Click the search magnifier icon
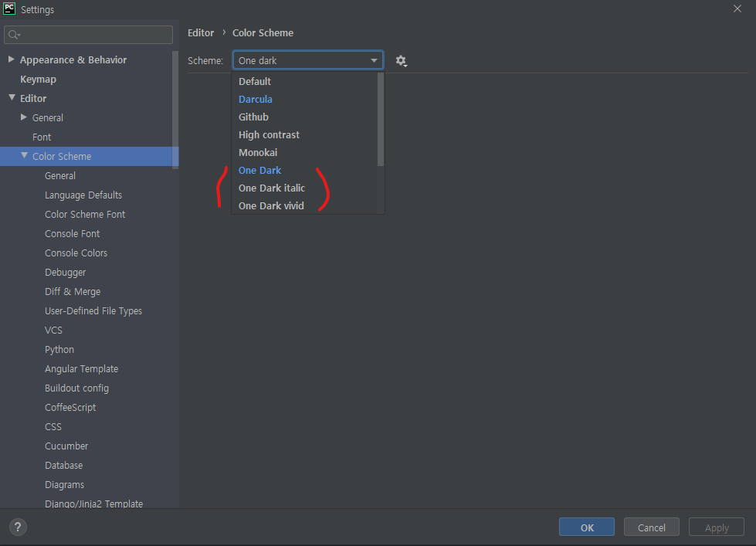Image resolution: width=756 pixels, height=546 pixels. 14,35
